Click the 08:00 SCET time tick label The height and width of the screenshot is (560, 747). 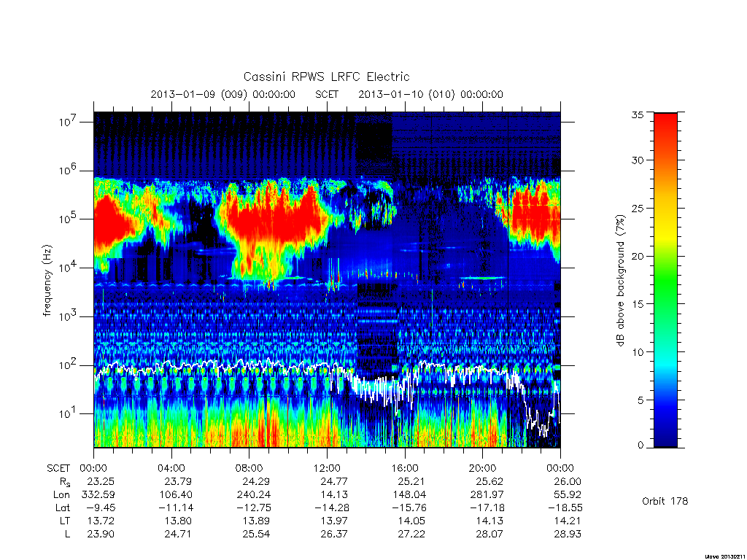[249, 468]
